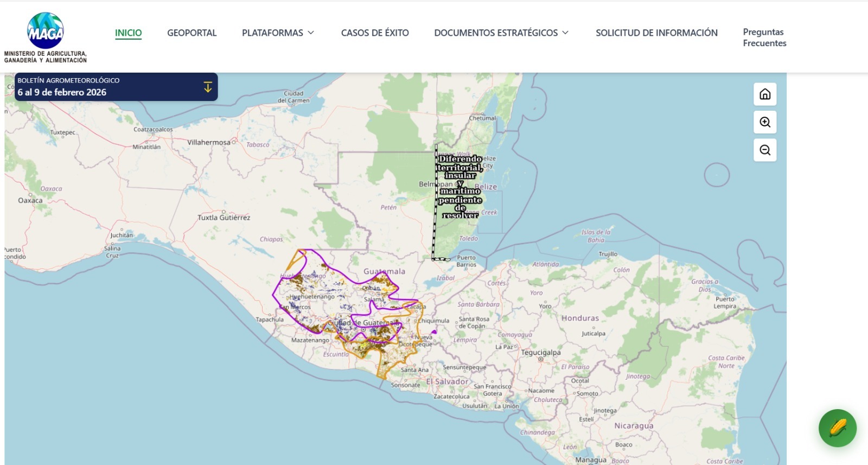Open the GEOPORTAL menu item

pos(192,33)
